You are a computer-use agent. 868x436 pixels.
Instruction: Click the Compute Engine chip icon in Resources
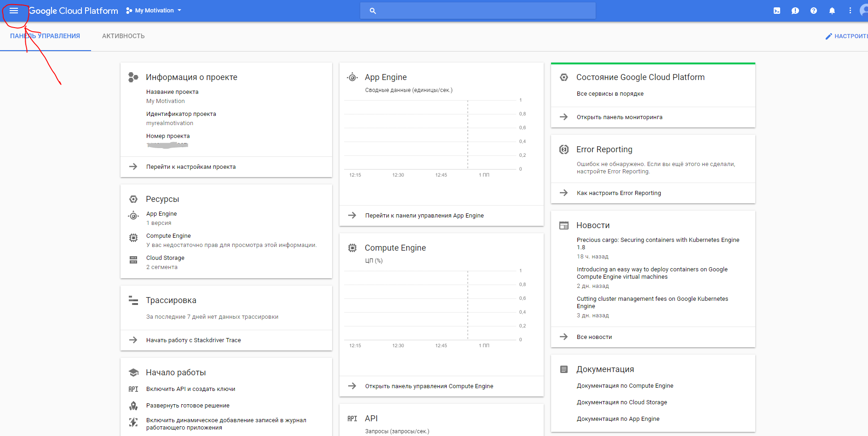pyautogui.click(x=133, y=238)
